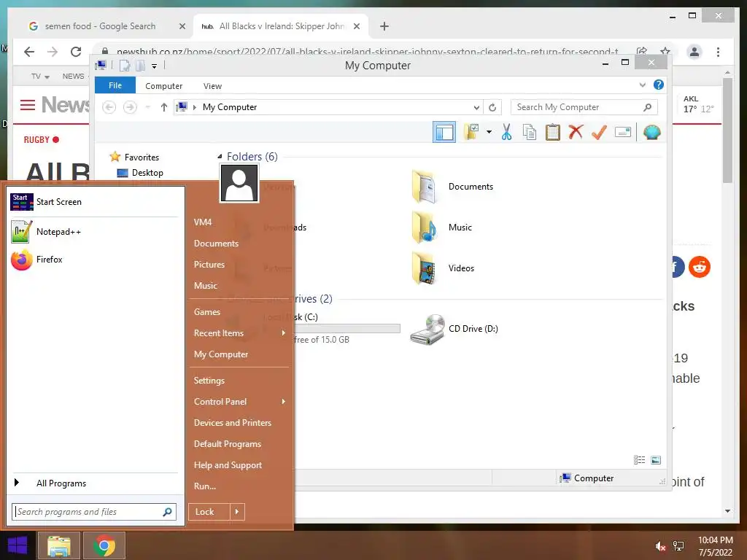Toggle the navigation pane toolbar icon
747x560 pixels.
pyautogui.click(x=444, y=133)
